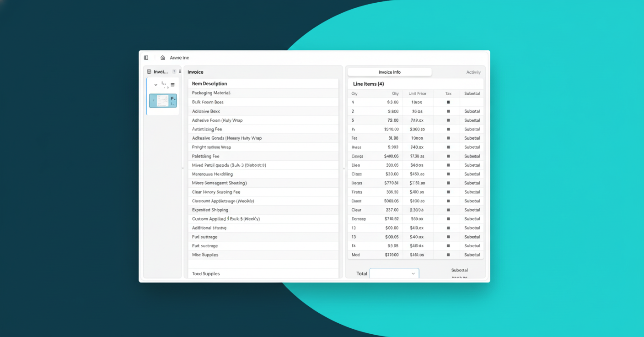Open the sidebar header hamburger menu
The image size is (644, 337).
(180, 71)
